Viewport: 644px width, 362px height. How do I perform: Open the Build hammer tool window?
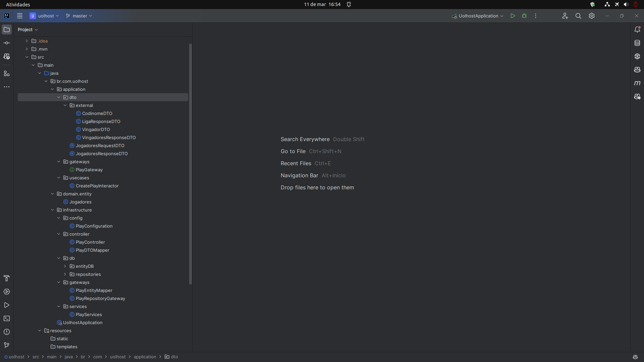[7, 278]
